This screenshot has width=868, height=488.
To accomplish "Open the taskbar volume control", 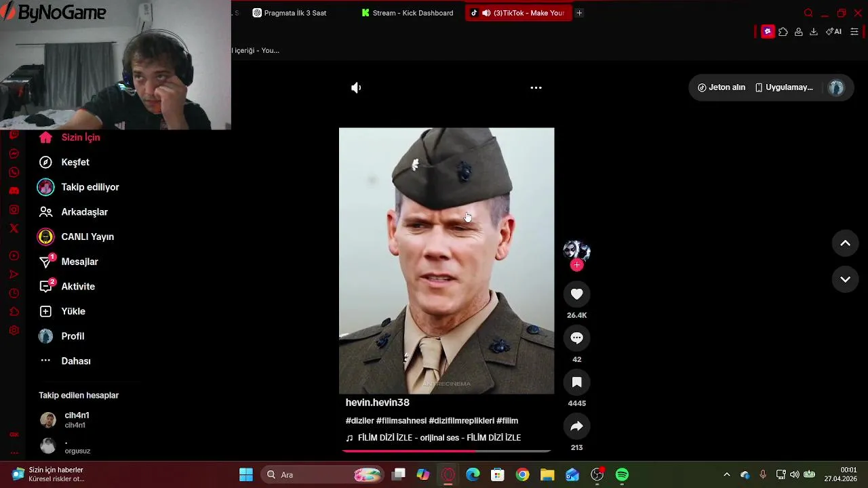I will pyautogui.click(x=795, y=474).
